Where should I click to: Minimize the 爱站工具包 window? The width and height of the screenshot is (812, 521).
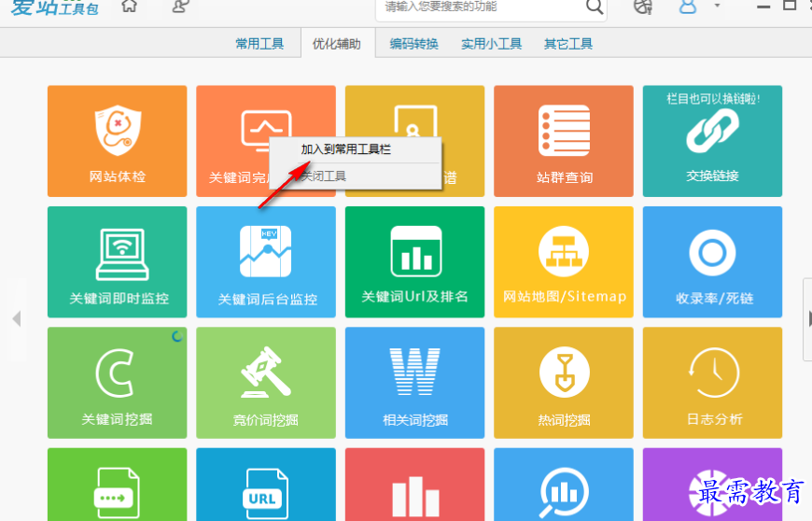pyautogui.click(x=763, y=7)
